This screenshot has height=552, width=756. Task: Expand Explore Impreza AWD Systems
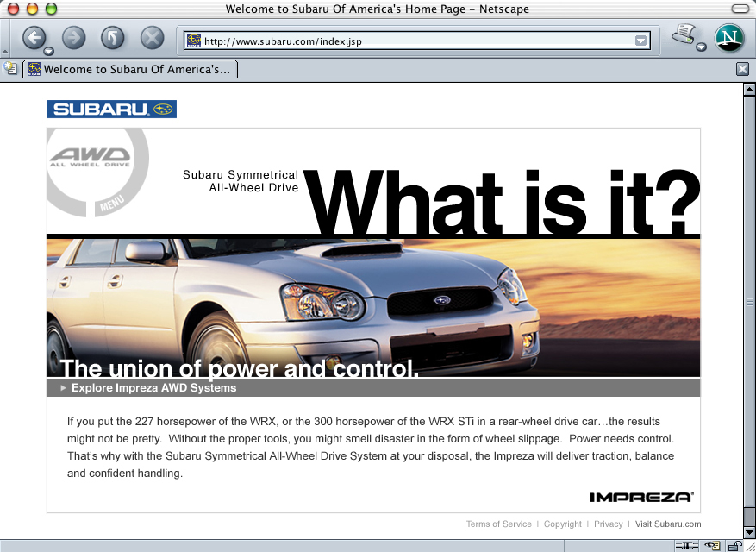tap(153, 388)
